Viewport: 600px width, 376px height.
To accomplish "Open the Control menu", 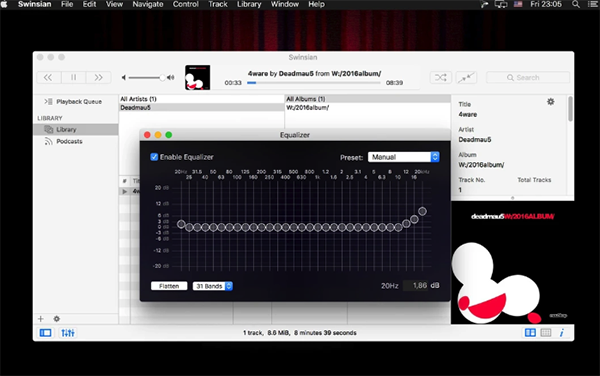I will (186, 4).
